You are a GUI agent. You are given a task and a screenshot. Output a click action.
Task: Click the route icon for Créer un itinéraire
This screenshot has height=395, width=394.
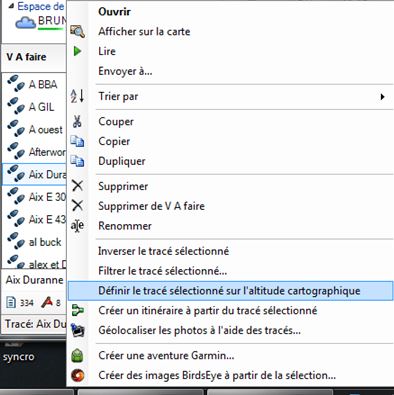pos(77,311)
